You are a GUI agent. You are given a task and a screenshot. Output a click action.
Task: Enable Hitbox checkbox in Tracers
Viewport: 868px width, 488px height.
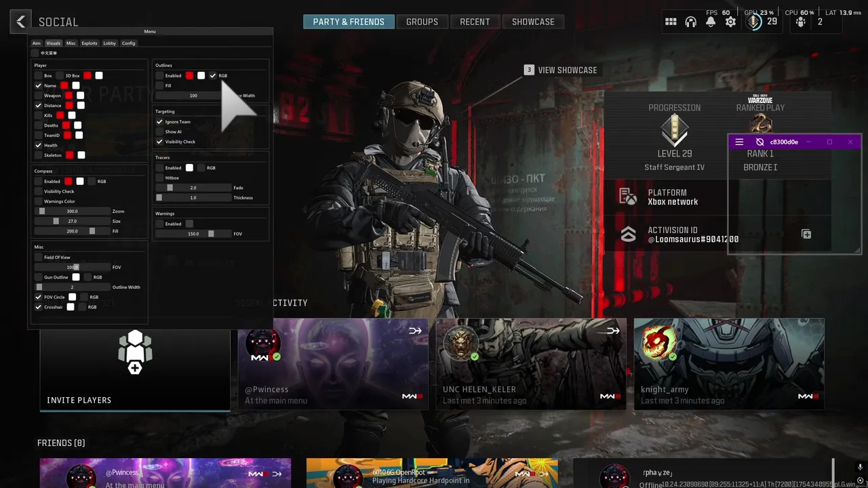[x=159, y=178]
